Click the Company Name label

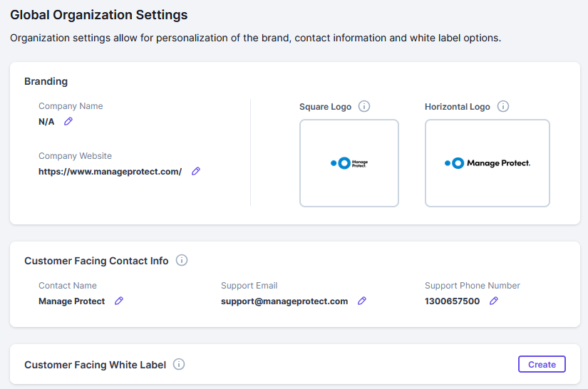click(x=71, y=106)
